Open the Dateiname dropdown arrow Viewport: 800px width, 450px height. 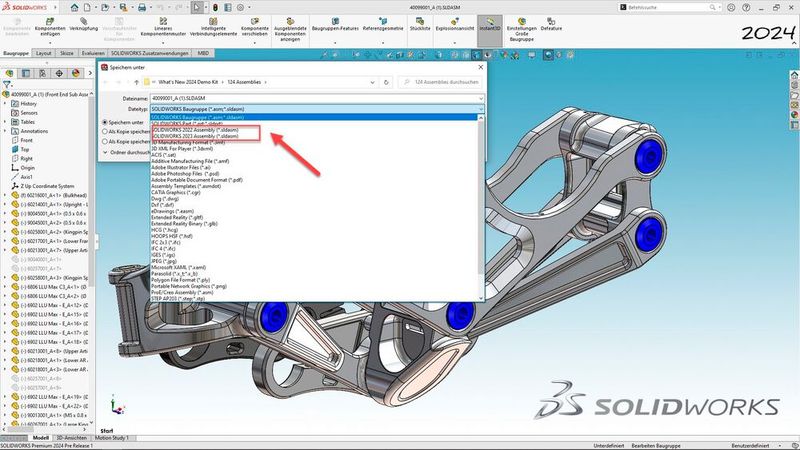480,98
